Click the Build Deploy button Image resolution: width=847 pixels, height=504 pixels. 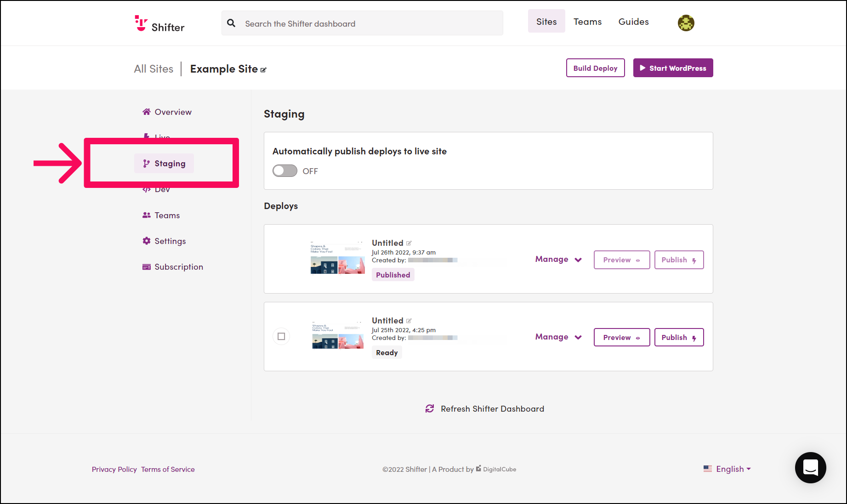(595, 68)
